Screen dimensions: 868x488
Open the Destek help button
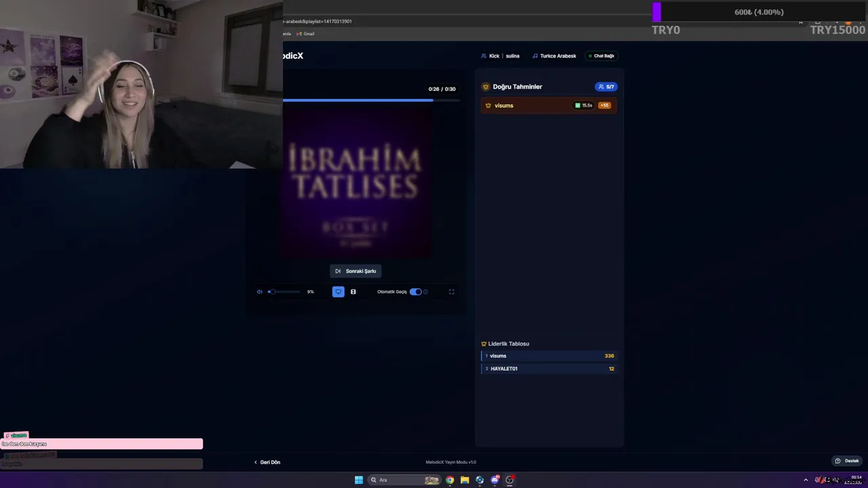click(x=848, y=461)
